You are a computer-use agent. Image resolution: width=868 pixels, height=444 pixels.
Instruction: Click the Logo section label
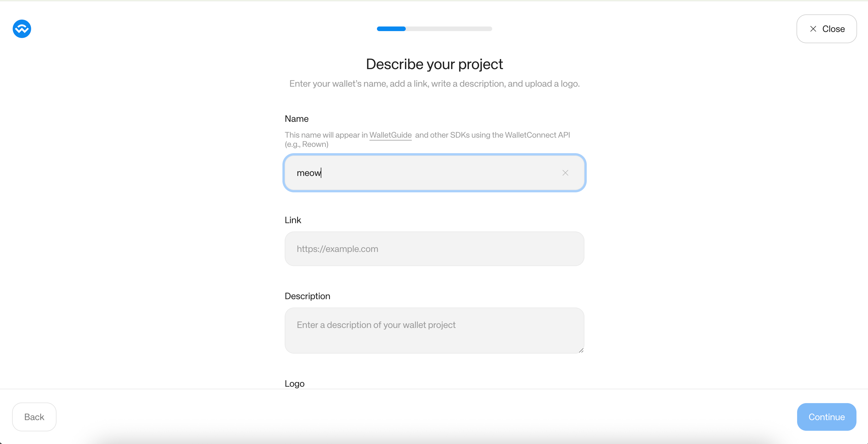click(x=295, y=384)
